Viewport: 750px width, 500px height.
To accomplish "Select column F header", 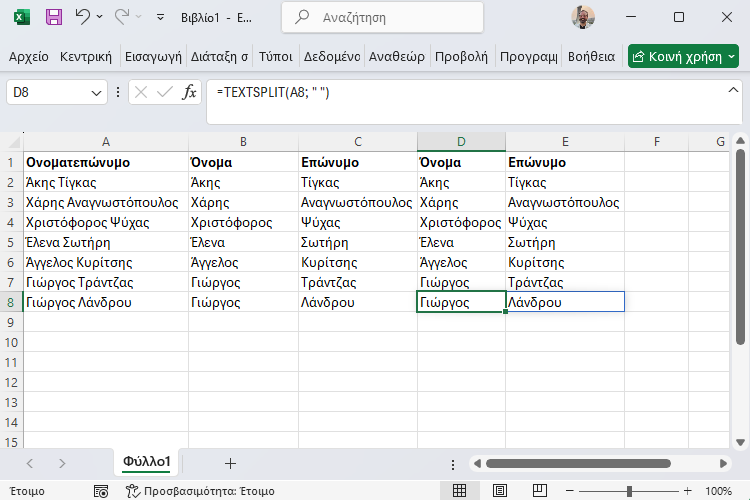I will pyautogui.click(x=656, y=142).
